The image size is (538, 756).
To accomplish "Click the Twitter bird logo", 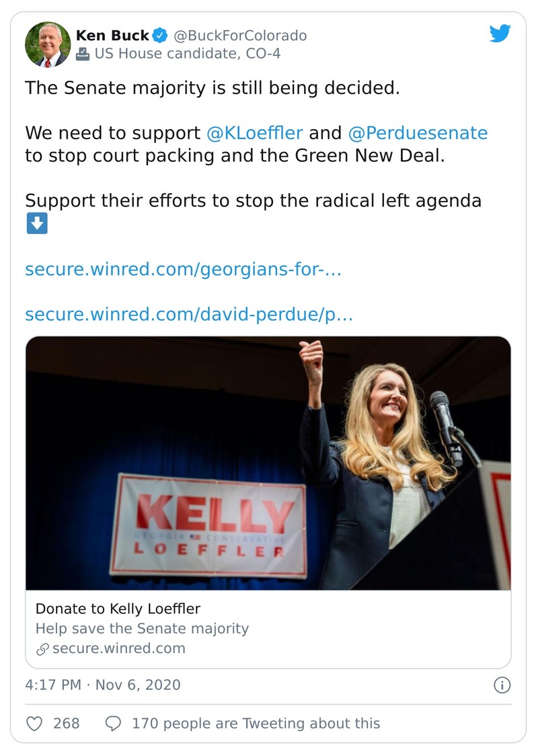I will [x=500, y=34].
